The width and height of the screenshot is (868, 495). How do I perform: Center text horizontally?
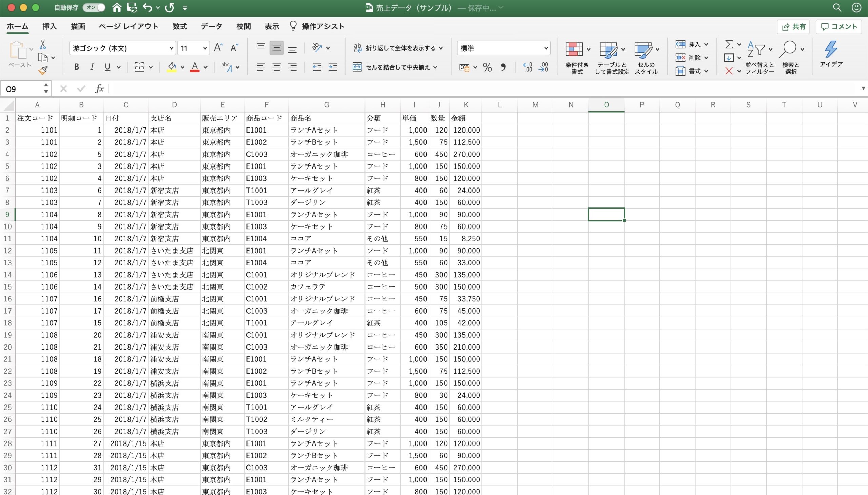[x=276, y=67]
